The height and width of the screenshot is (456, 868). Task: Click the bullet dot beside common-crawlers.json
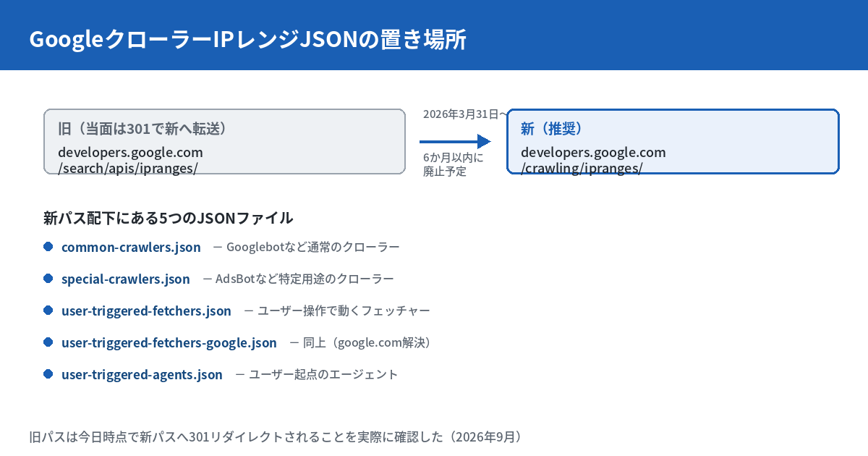48,247
